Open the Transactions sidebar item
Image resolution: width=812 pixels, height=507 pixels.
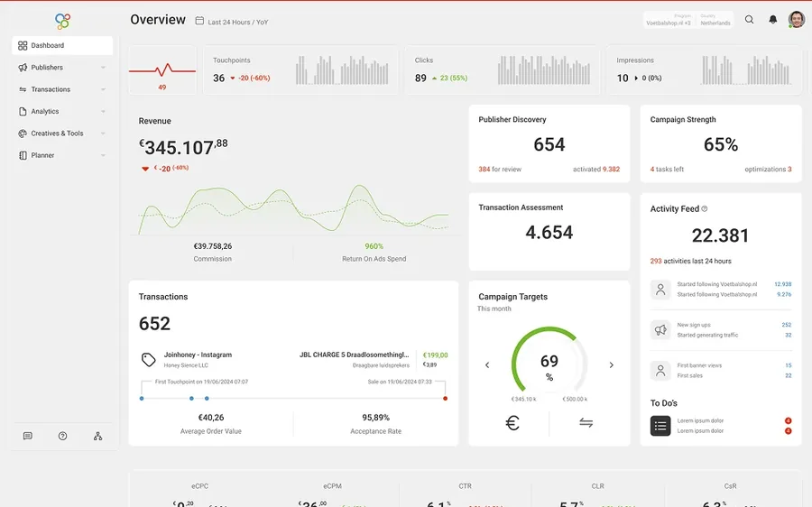coord(62,89)
